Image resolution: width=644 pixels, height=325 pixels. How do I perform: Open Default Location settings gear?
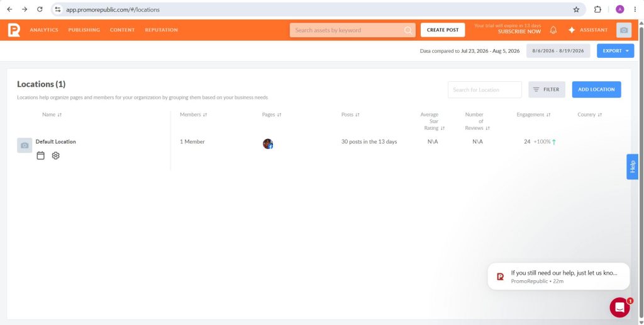(56, 156)
